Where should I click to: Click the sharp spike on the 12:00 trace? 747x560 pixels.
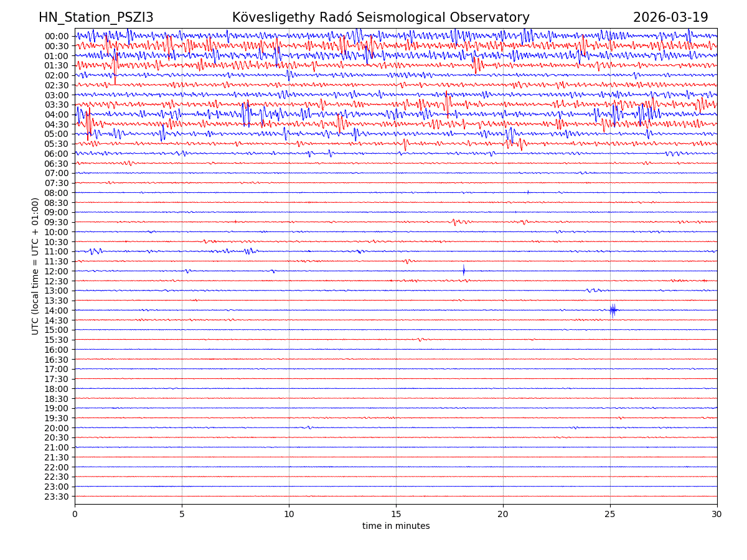coord(464,271)
